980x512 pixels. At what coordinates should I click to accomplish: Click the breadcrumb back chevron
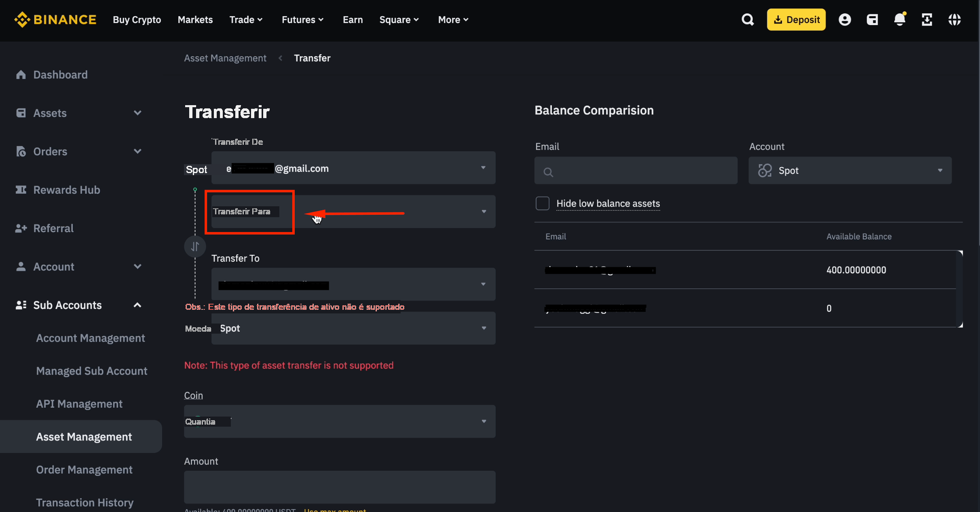click(280, 58)
